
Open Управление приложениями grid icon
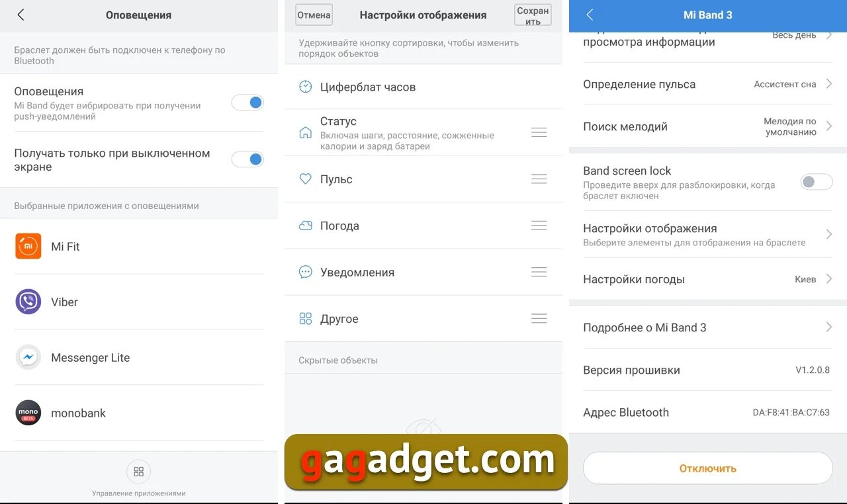pos(139,472)
